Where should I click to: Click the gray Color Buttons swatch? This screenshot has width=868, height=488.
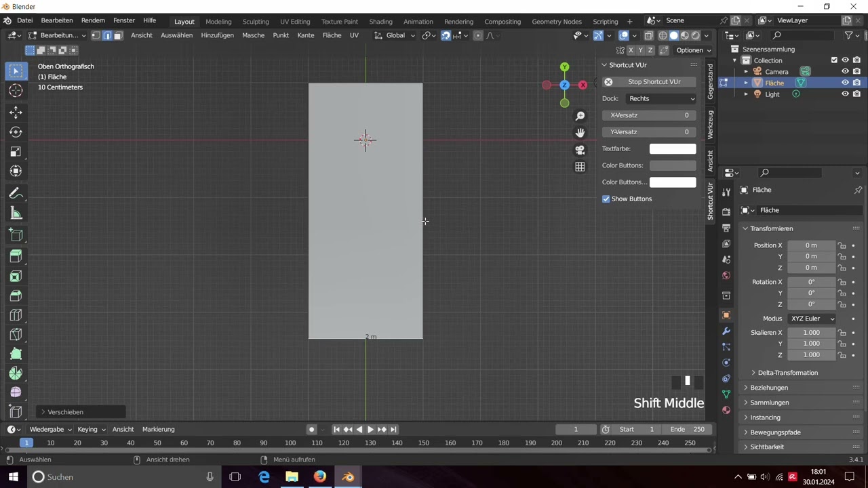click(673, 165)
